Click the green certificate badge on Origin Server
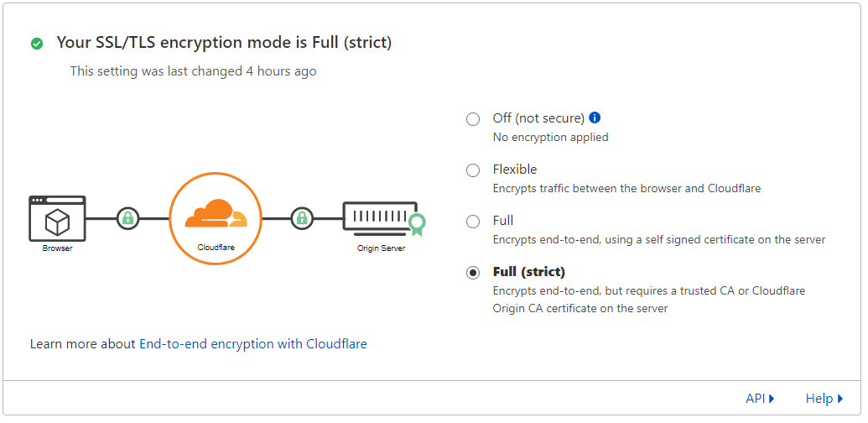 417,223
